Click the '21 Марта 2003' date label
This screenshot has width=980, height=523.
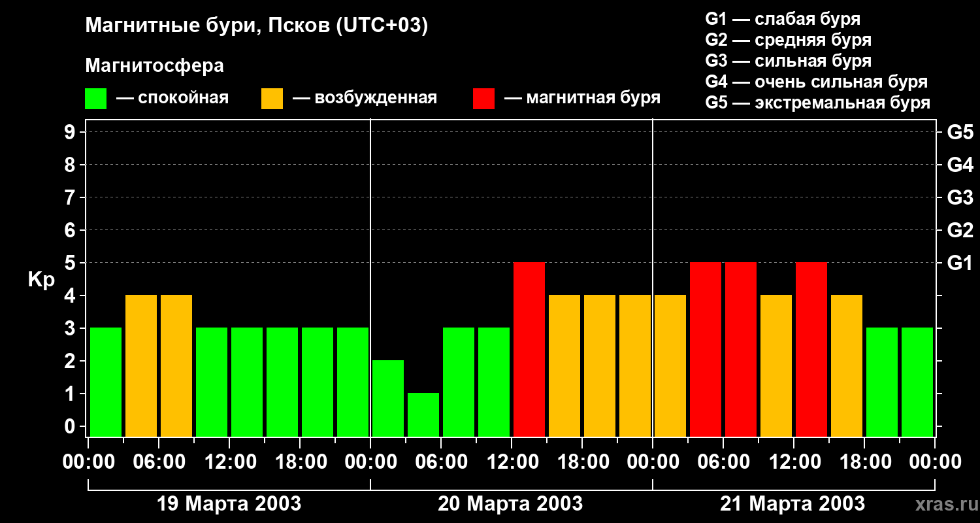[792, 504]
